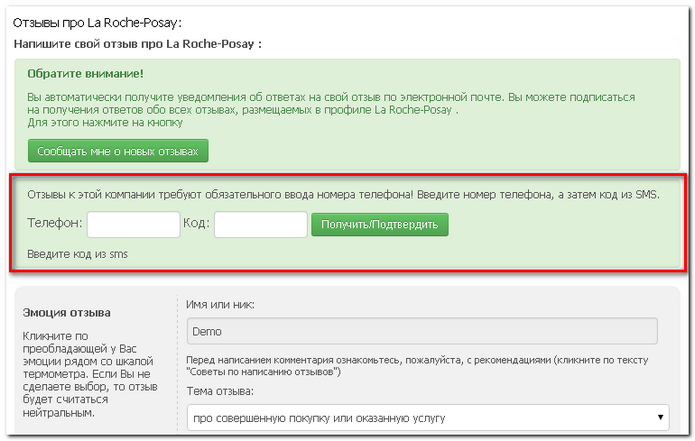Click into the Код input box
Screen dimensions: 695x441
click(x=260, y=224)
